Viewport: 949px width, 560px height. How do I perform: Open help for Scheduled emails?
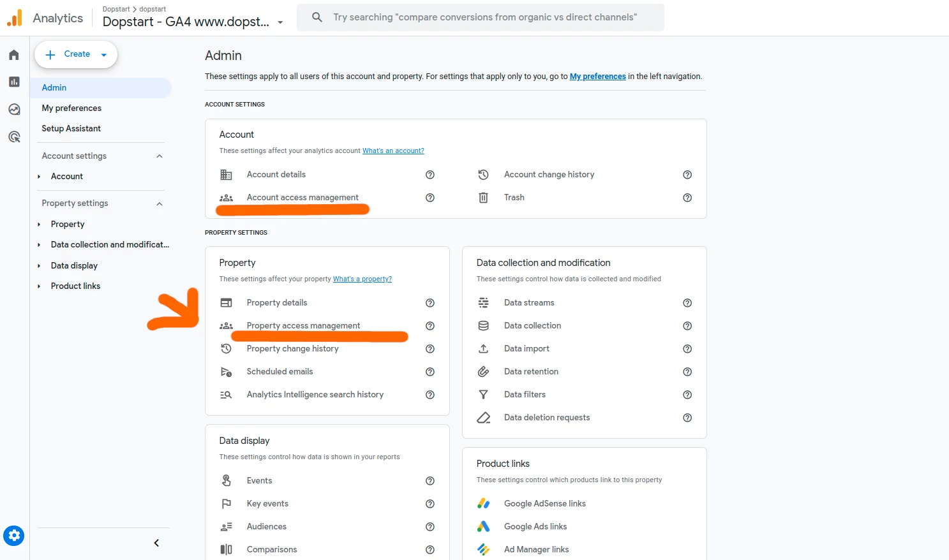click(430, 372)
